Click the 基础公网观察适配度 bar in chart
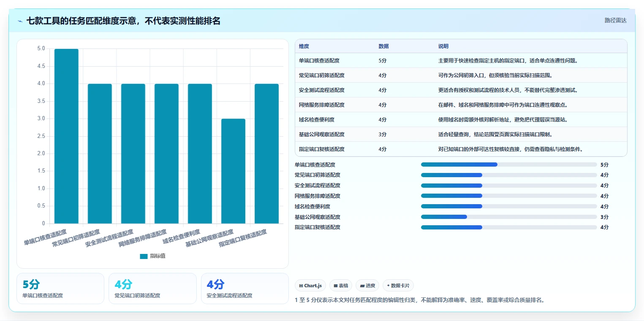The width and height of the screenshot is (644, 321). pos(233,171)
